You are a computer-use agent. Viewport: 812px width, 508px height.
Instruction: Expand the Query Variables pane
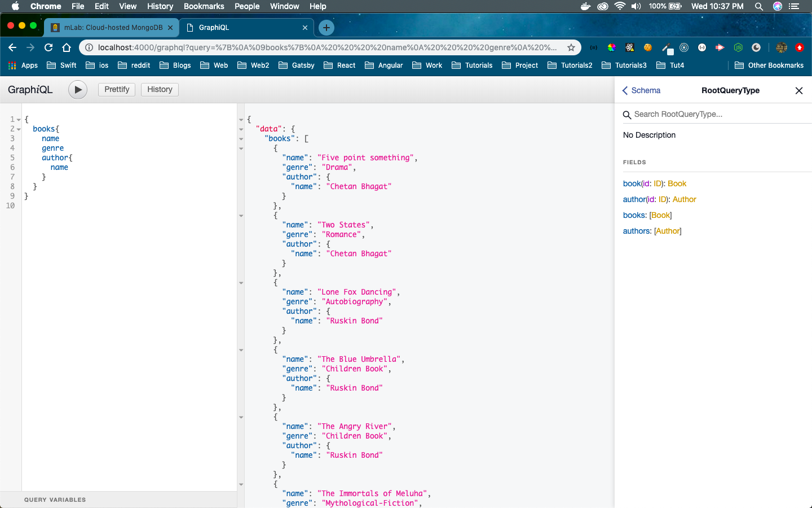pos(118,500)
